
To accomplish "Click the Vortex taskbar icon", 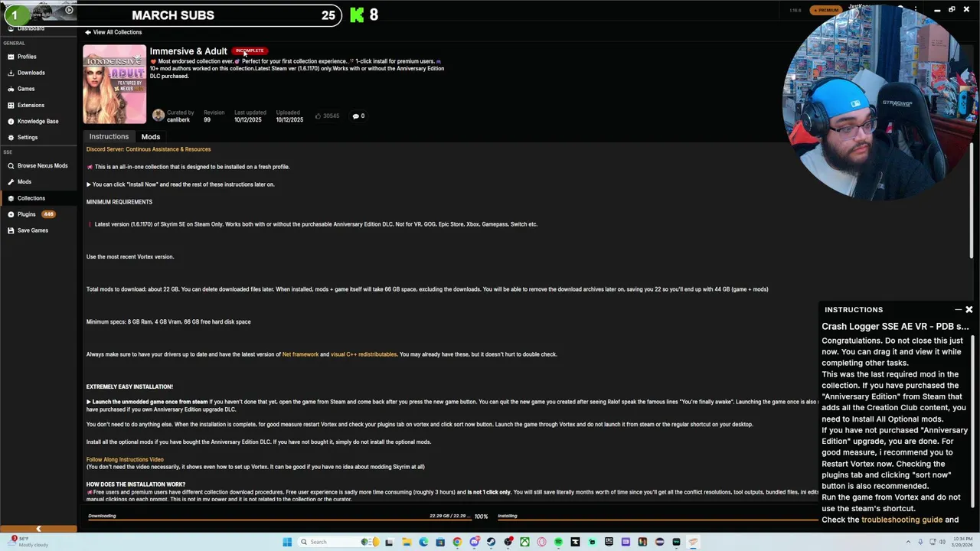I will [693, 542].
